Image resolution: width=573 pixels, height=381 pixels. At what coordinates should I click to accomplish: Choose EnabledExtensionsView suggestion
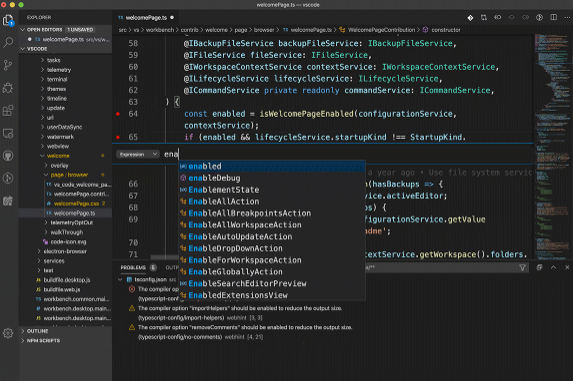(x=272, y=295)
